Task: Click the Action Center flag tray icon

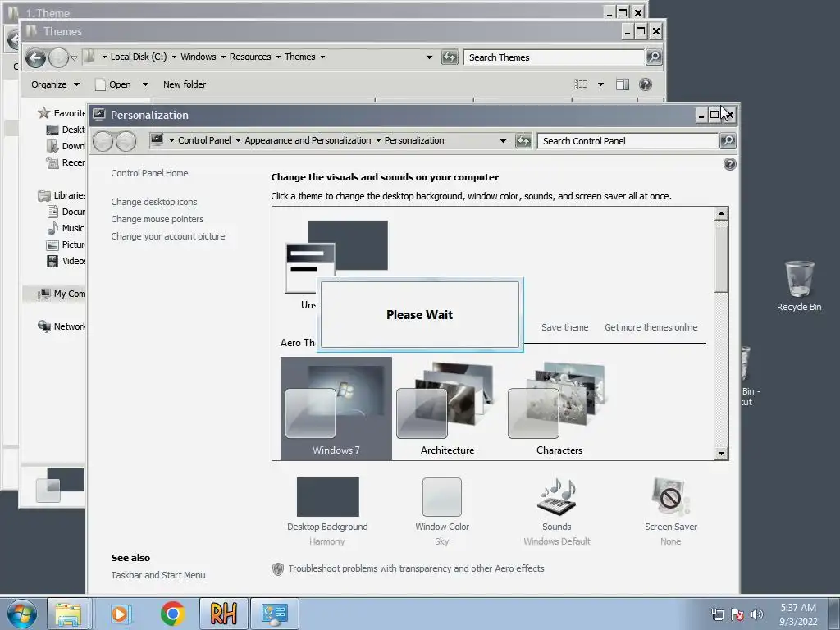Action: tap(737, 614)
